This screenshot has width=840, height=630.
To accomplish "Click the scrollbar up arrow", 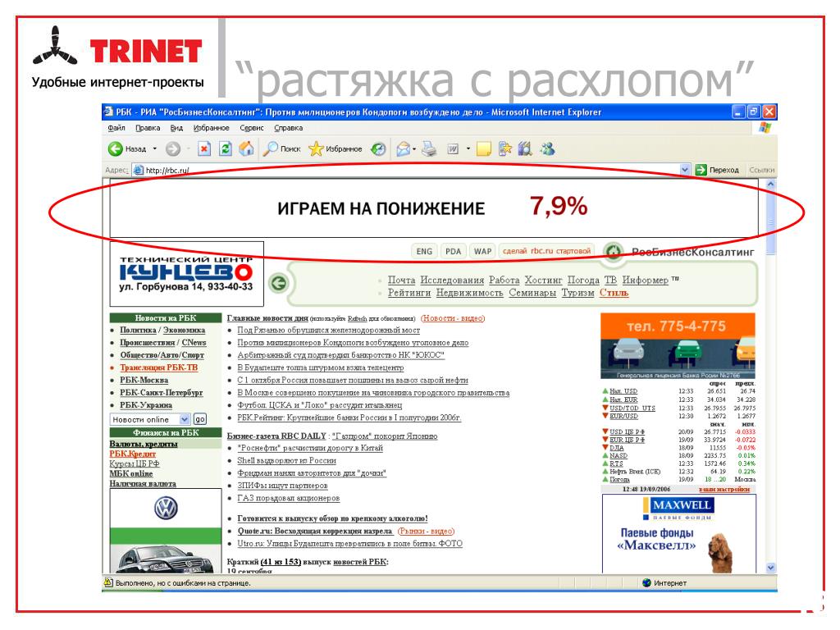I will 771,184.
